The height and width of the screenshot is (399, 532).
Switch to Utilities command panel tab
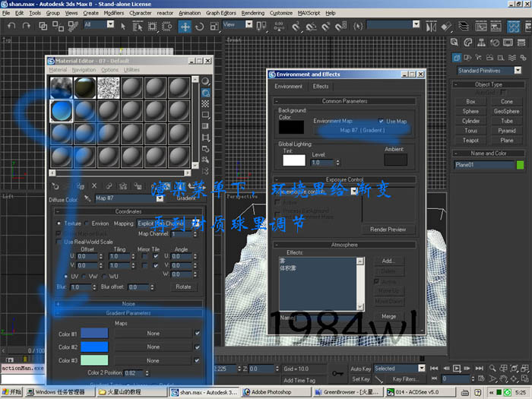click(521, 43)
